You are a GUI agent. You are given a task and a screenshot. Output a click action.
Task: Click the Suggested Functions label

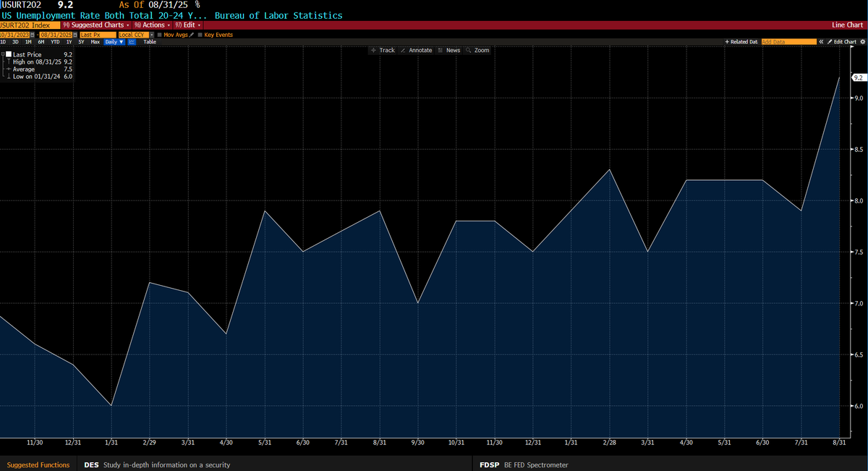click(38, 464)
